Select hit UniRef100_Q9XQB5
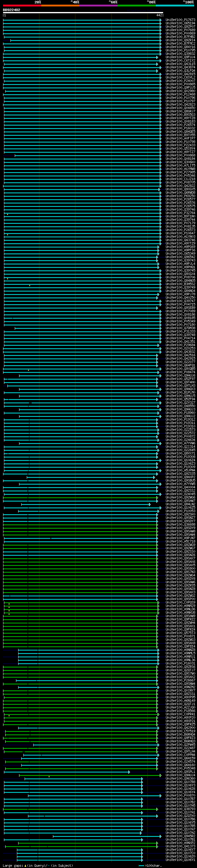 point(180,369)
